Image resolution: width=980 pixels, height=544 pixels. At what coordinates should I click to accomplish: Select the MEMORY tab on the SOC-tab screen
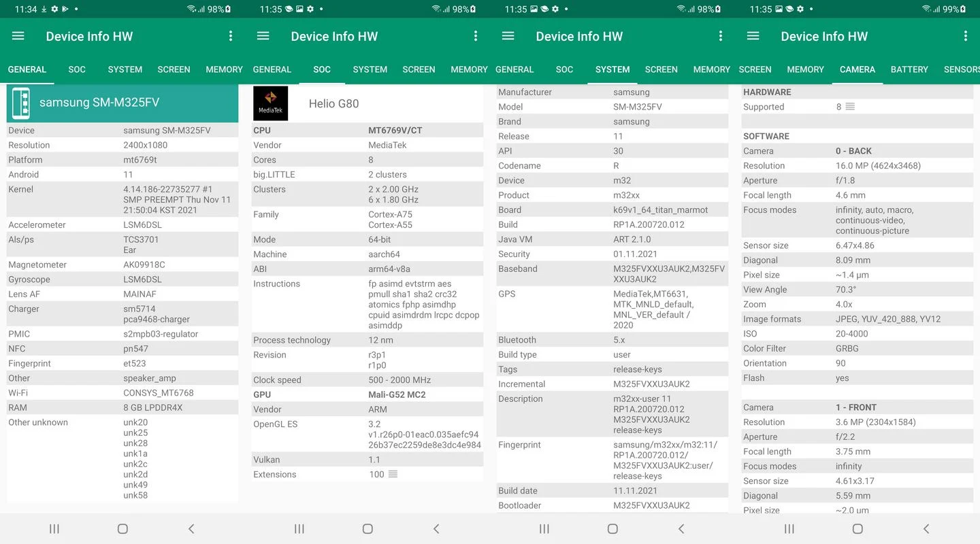coord(469,69)
